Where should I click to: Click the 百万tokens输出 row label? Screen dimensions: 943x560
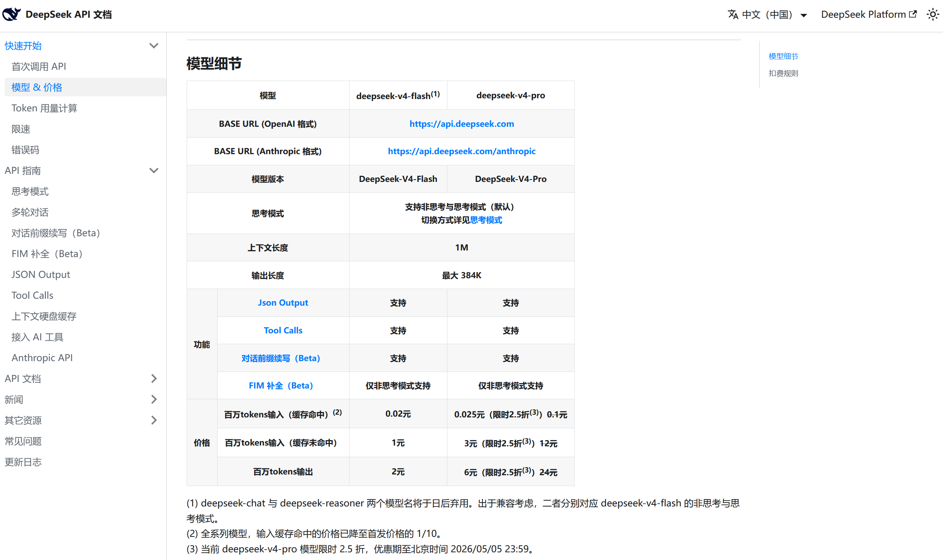pos(283,472)
